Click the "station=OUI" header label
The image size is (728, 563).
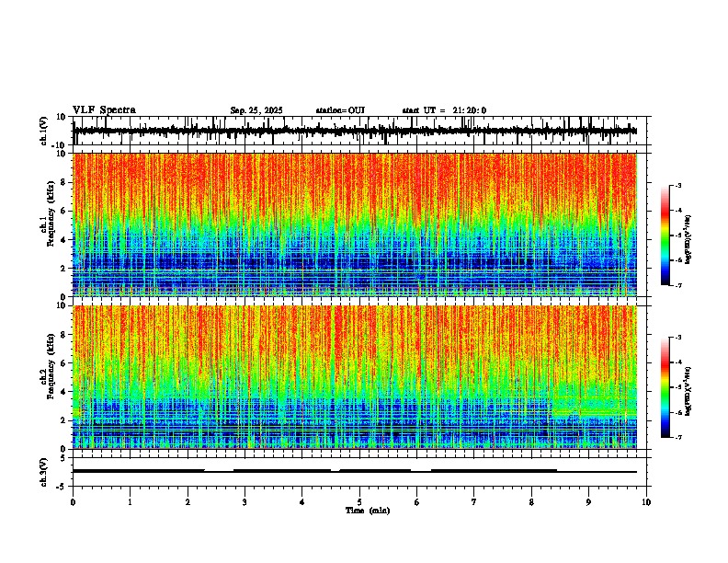coord(340,110)
